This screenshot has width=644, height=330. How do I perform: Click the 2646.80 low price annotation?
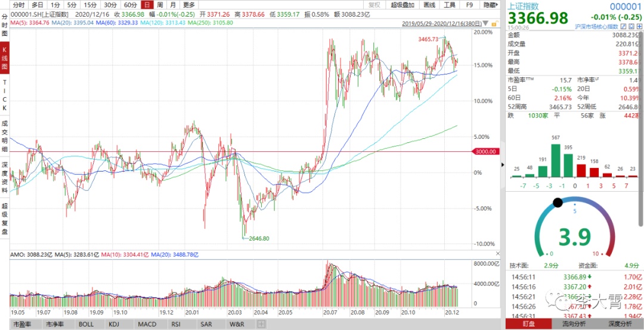click(x=259, y=238)
